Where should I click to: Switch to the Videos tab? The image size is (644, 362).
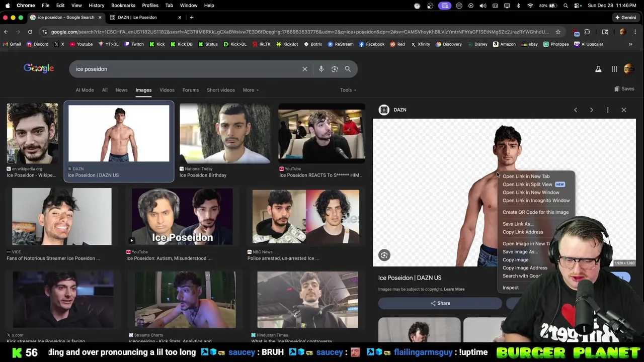167,90
